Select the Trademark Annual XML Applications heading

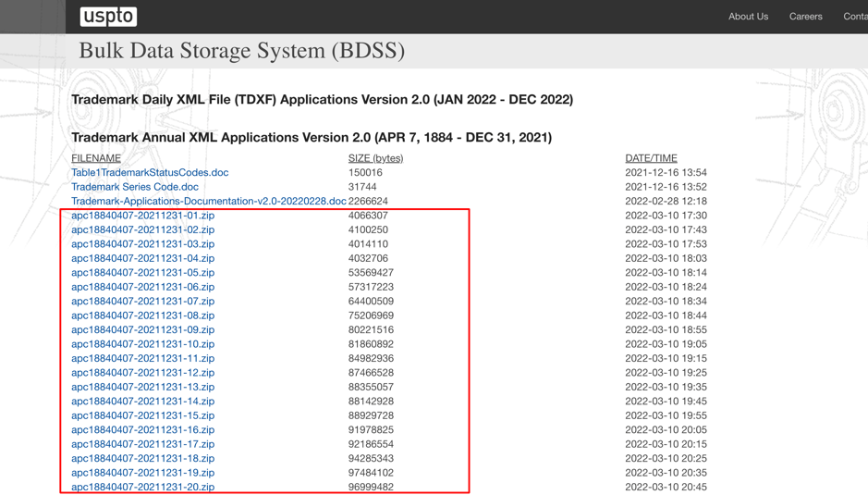pyautogui.click(x=312, y=138)
